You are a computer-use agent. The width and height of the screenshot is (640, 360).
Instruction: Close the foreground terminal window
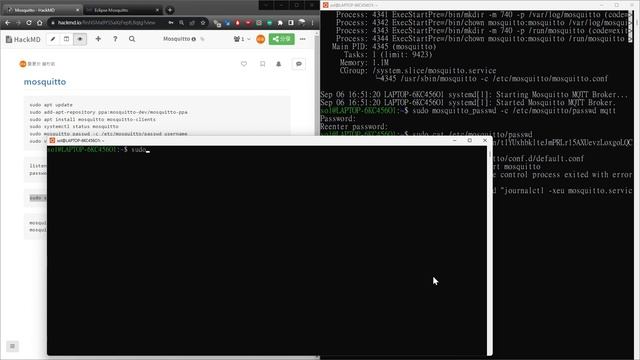[485, 140]
